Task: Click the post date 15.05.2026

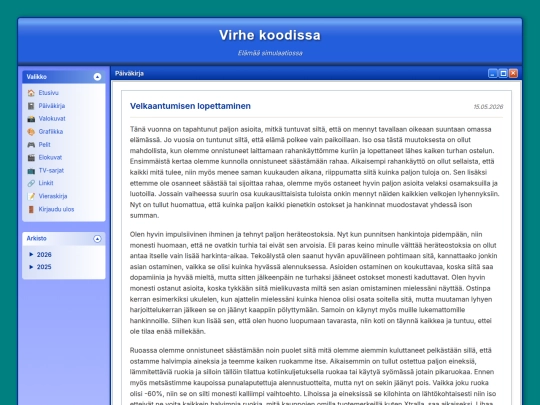Action: coord(488,107)
